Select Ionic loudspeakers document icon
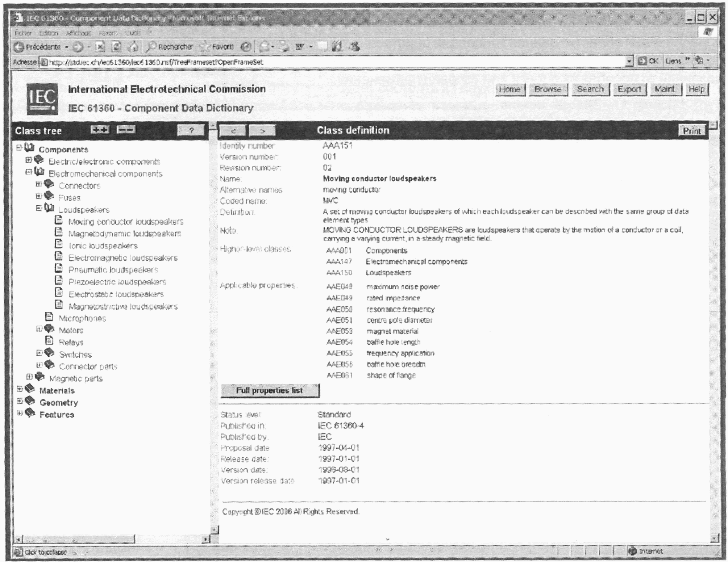 pyautogui.click(x=59, y=244)
